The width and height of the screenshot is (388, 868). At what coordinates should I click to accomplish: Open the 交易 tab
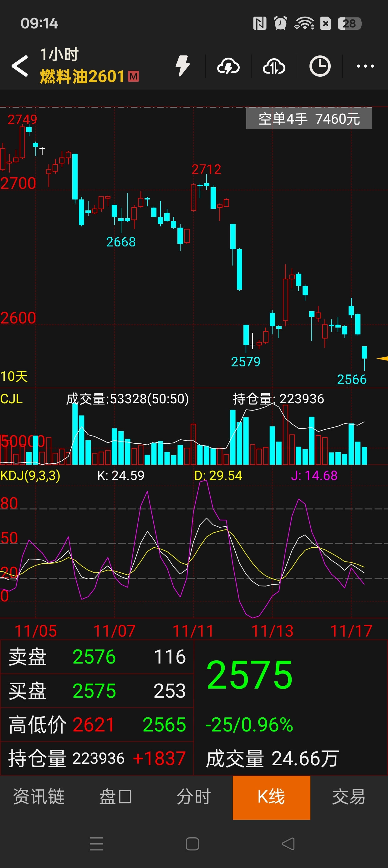349,797
